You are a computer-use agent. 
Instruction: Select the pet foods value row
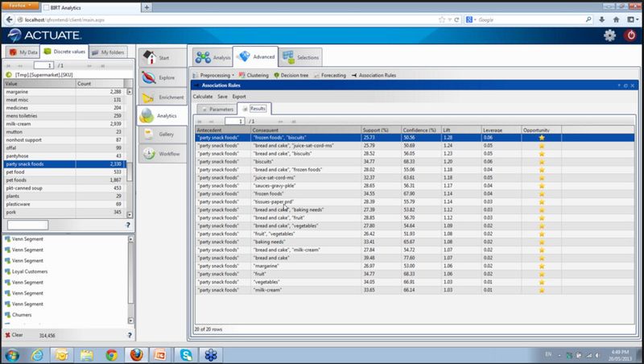pyautogui.click(x=64, y=180)
